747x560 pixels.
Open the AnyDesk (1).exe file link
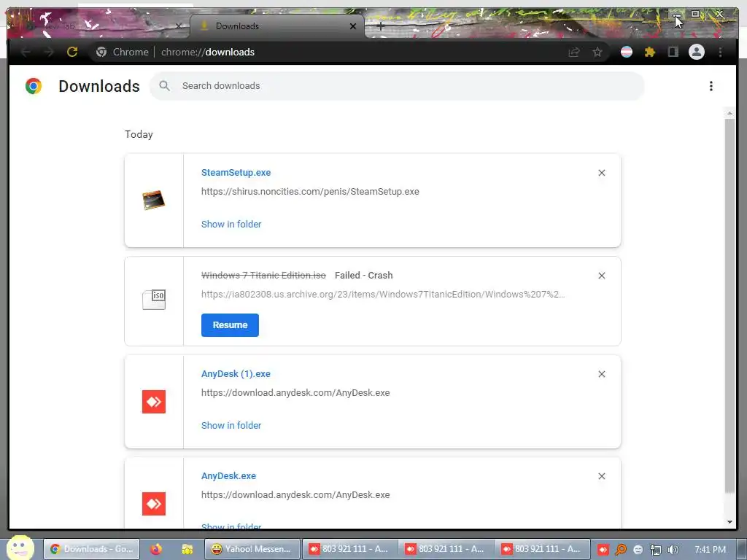[236, 374]
